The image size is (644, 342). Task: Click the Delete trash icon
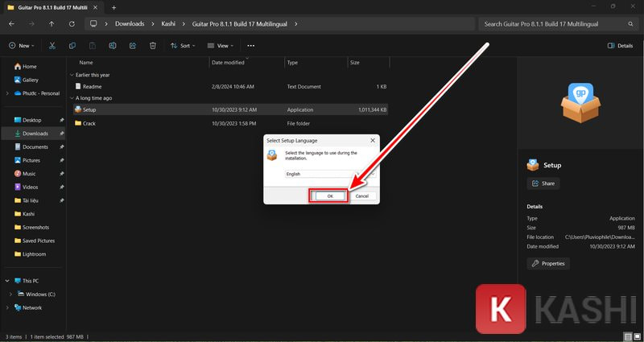pyautogui.click(x=153, y=46)
